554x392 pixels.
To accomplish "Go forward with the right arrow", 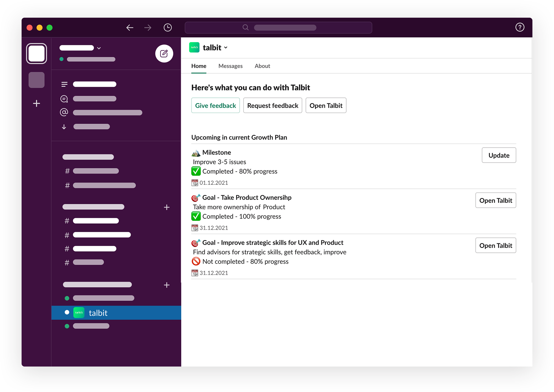I will 148,28.
